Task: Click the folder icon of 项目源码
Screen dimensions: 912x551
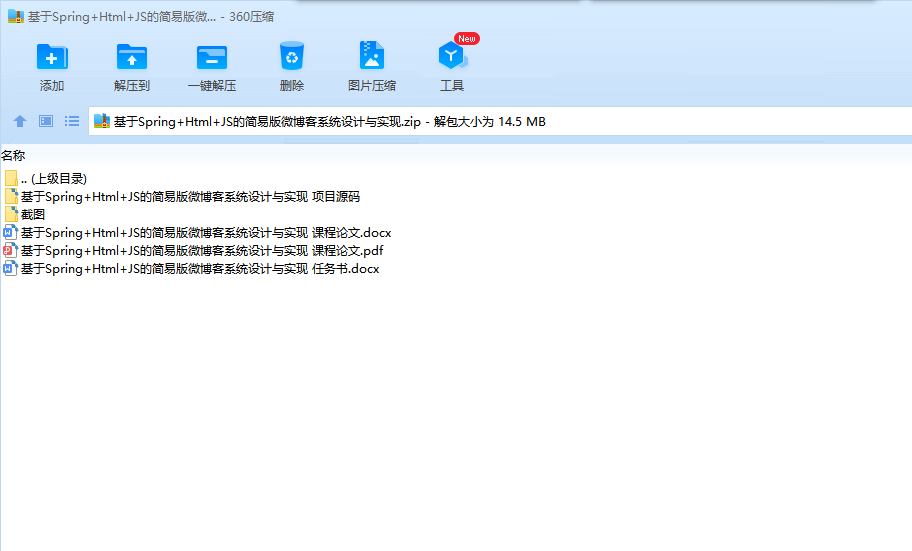Action: point(11,196)
